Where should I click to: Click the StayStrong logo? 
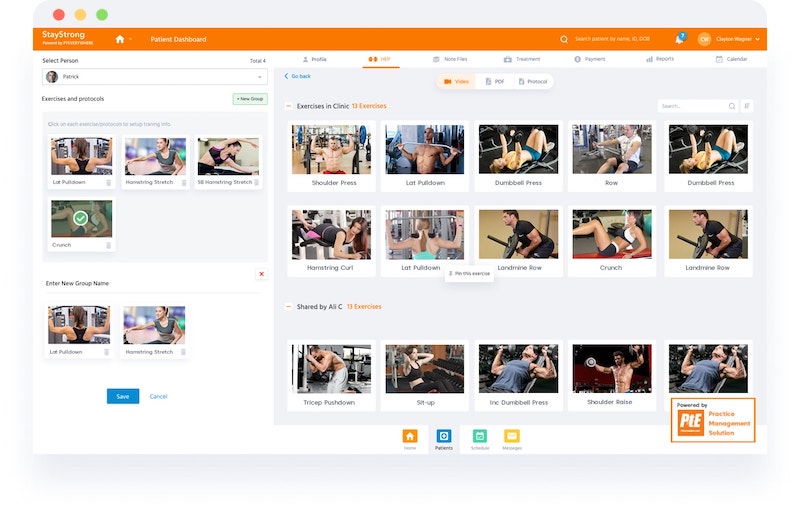pyautogui.click(x=67, y=37)
